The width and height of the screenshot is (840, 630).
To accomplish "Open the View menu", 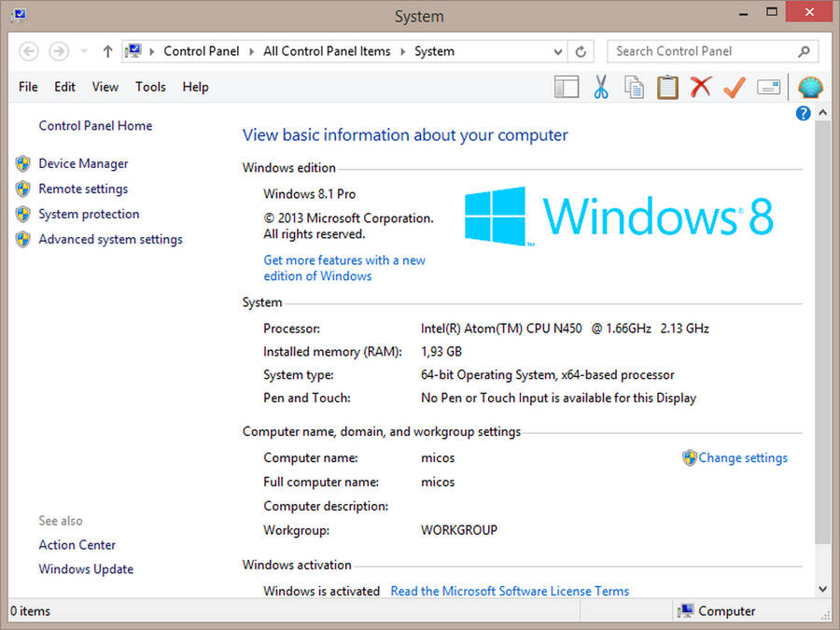I will [x=105, y=87].
